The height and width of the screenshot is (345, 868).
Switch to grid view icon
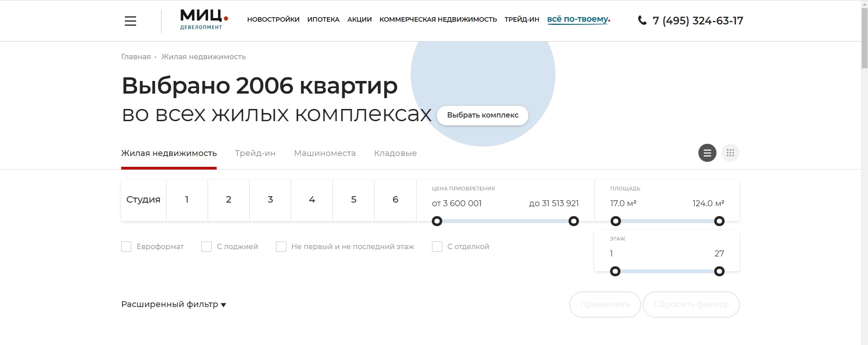pyautogui.click(x=730, y=153)
